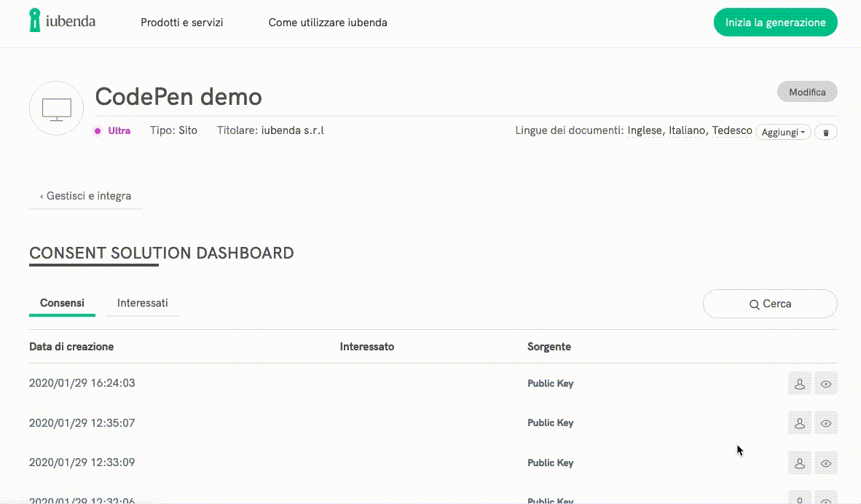Image resolution: width=861 pixels, height=504 pixels.
Task: View details eye icon for 12:33:09 consent
Action: 826,462
